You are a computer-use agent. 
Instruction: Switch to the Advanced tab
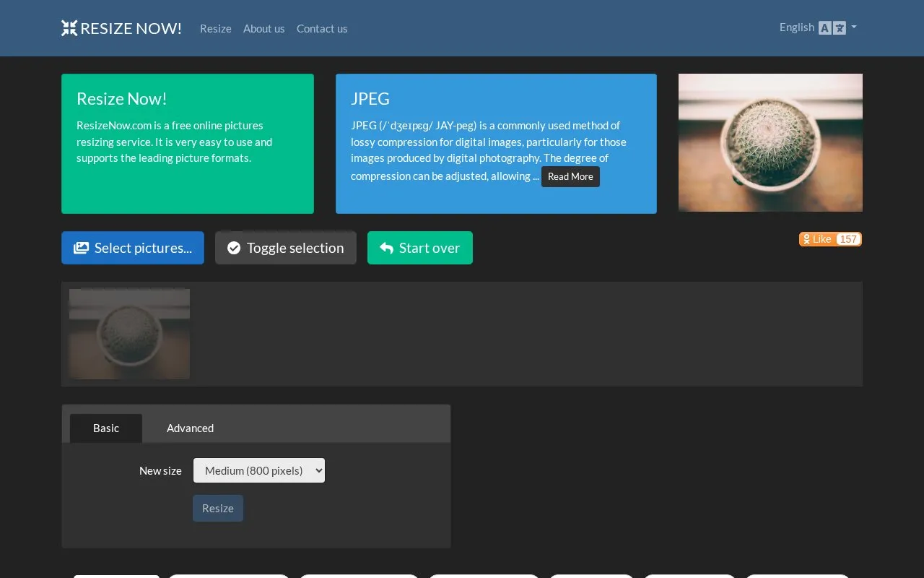[x=190, y=428]
